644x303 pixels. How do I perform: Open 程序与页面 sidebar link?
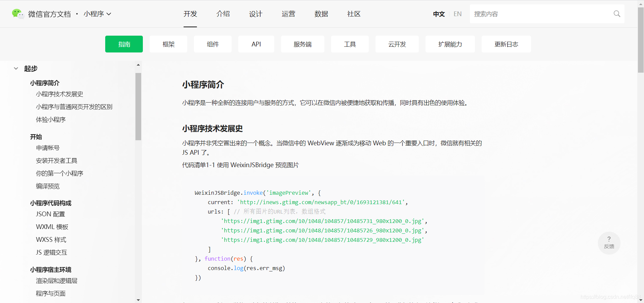click(x=51, y=293)
